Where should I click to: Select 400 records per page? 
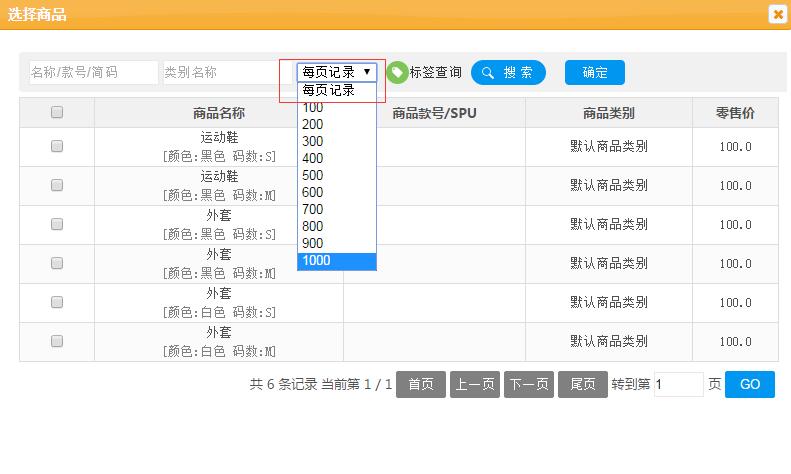tap(337, 158)
